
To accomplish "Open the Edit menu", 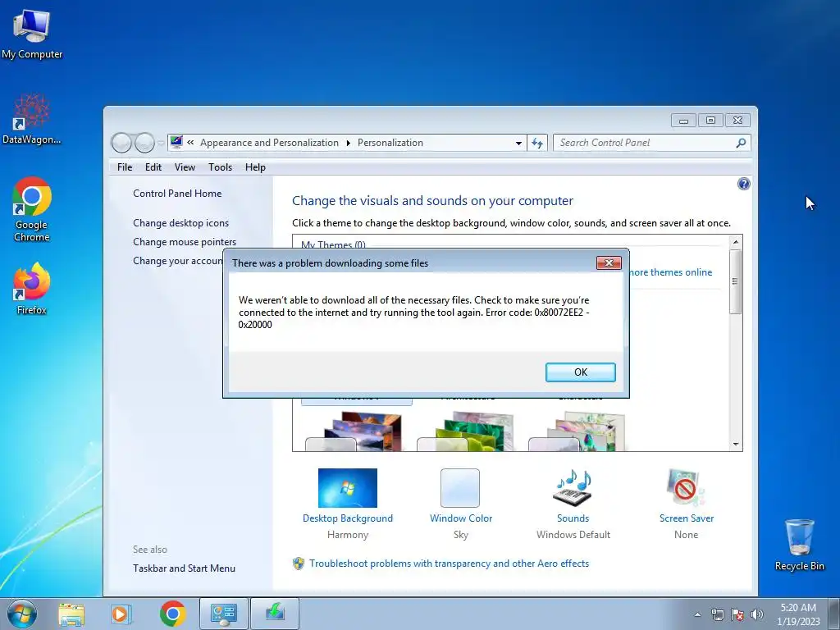I will click(x=153, y=167).
